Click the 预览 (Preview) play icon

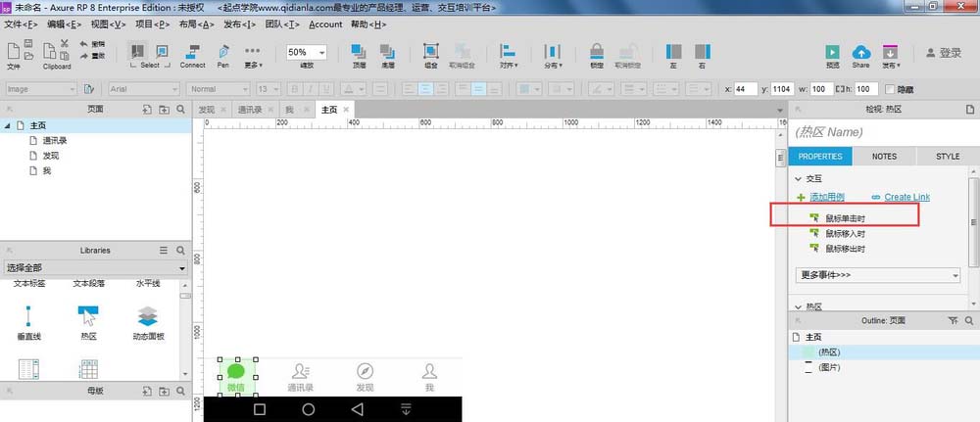tap(832, 52)
